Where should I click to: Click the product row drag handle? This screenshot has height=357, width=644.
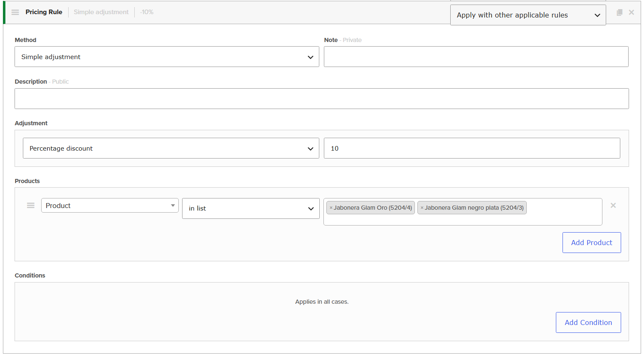(31, 206)
